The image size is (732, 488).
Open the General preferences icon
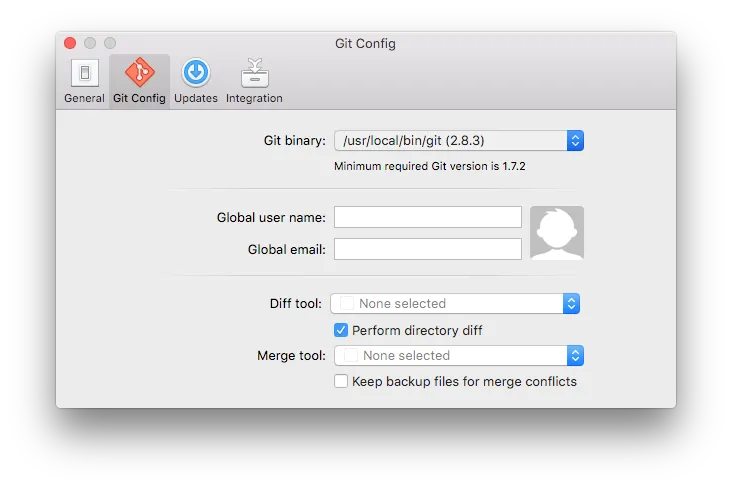pyautogui.click(x=84, y=73)
